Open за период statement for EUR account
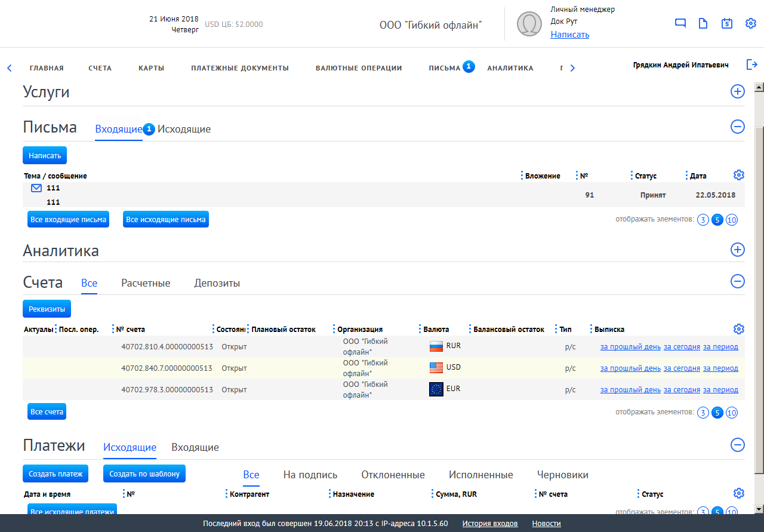The image size is (764, 532). coord(720,390)
